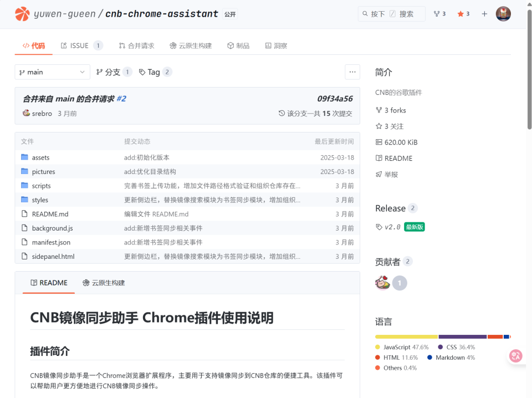The height and width of the screenshot is (398, 532).
Task: Open the first contributor avatar
Action: coord(383,283)
